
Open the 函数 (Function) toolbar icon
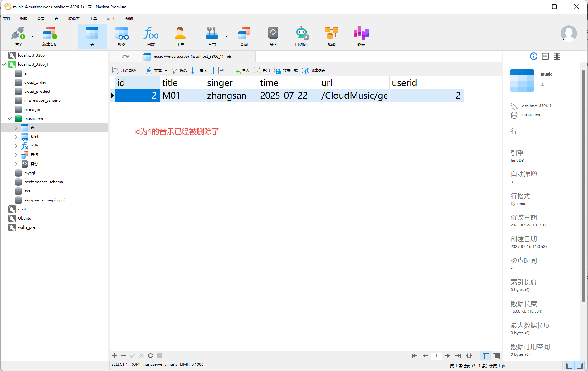151,36
